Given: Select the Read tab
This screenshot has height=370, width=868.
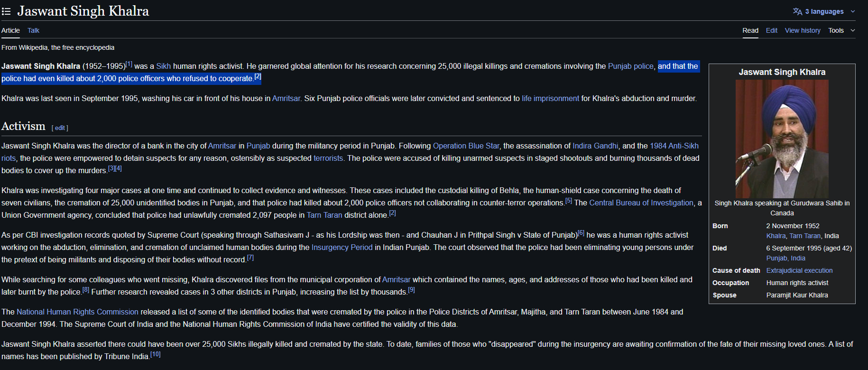Looking at the screenshot, I should 750,30.
